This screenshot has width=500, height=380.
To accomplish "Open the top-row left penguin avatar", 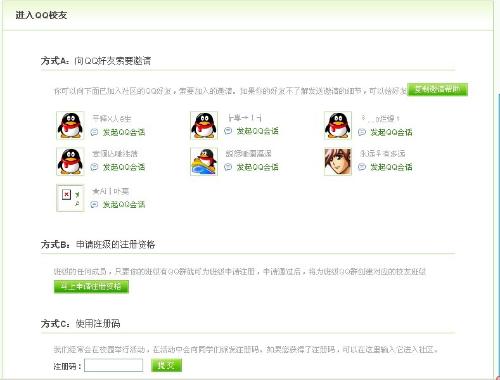I will [70, 125].
